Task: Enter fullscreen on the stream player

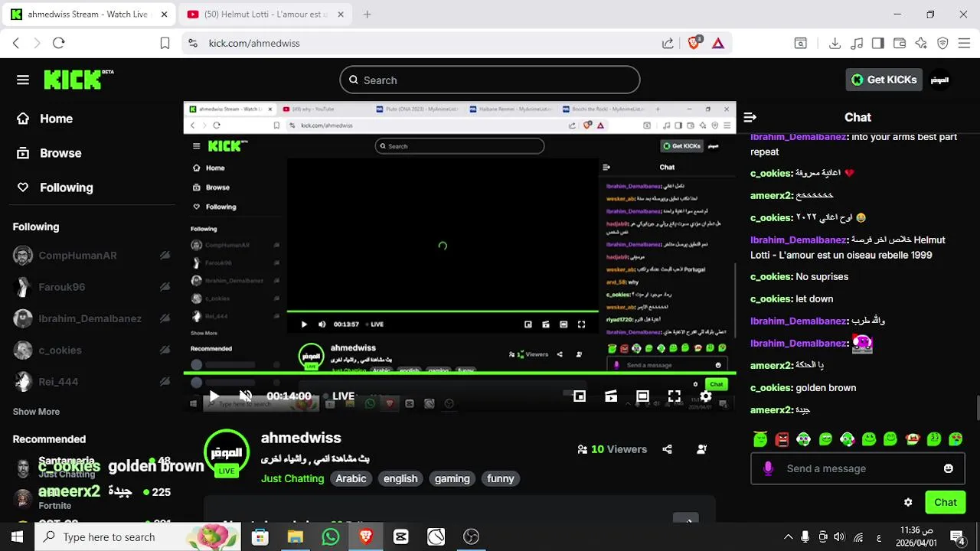Action: click(x=674, y=396)
